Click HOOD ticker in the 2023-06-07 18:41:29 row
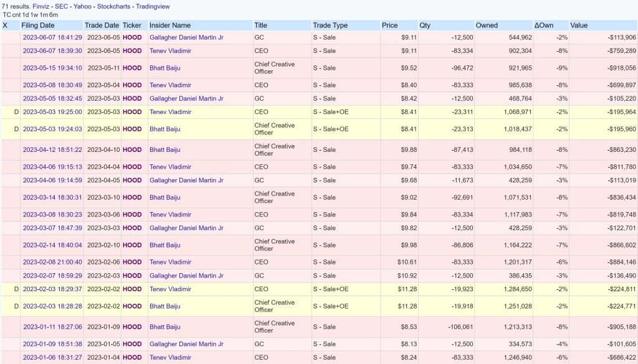 (x=132, y=37)
